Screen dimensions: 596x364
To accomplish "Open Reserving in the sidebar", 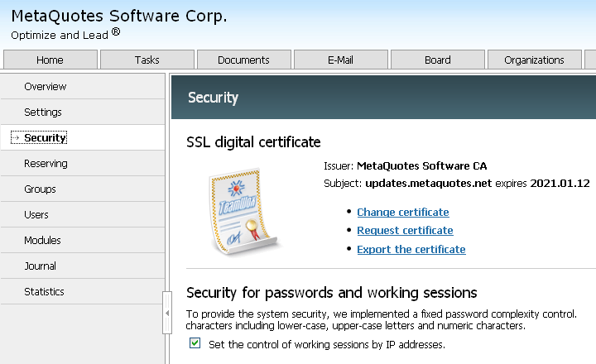I will 83,163.
